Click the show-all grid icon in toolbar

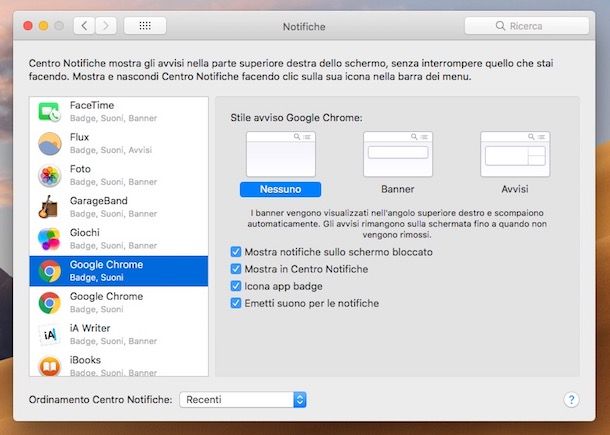[145, 25]
